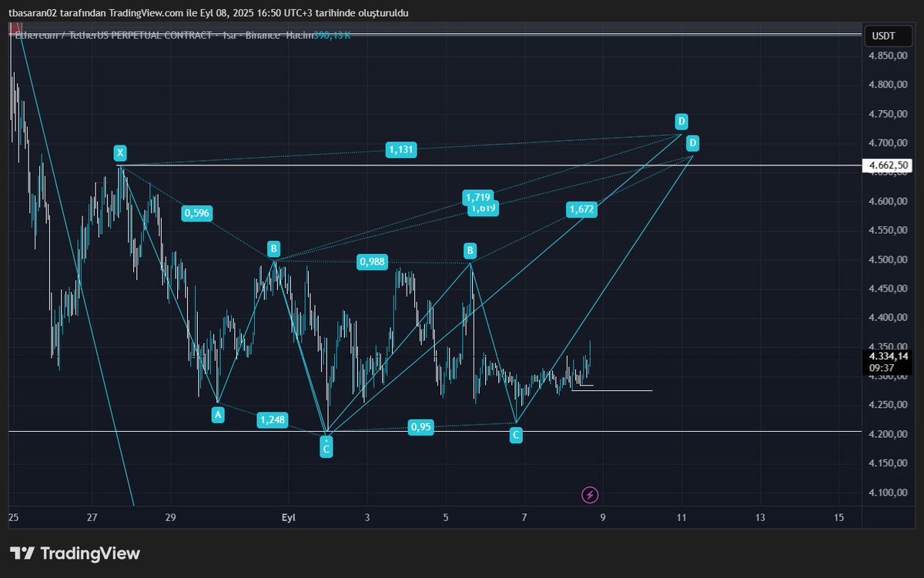Click the 4.550,00 price axis value

[x=889, y=231]
